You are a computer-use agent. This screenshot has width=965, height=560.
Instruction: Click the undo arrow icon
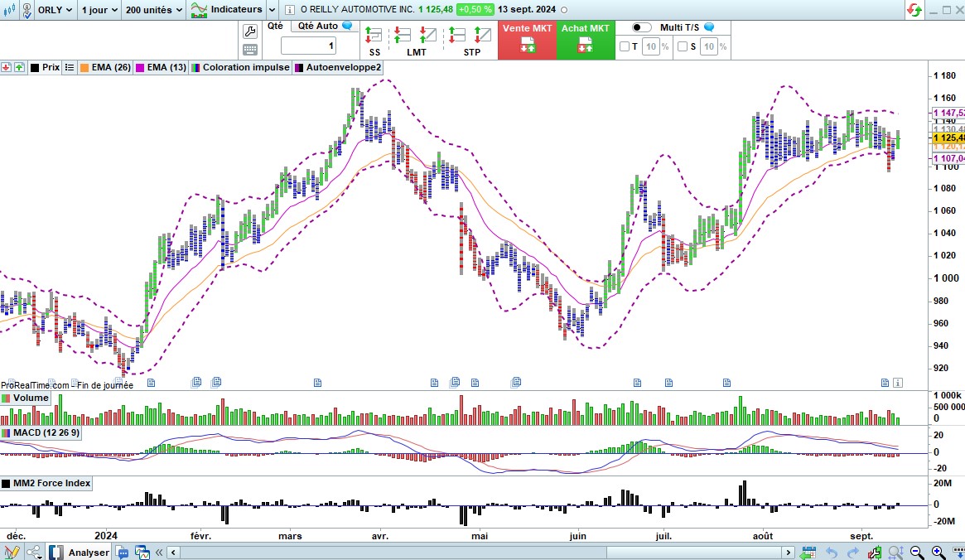tap(832, 553)
